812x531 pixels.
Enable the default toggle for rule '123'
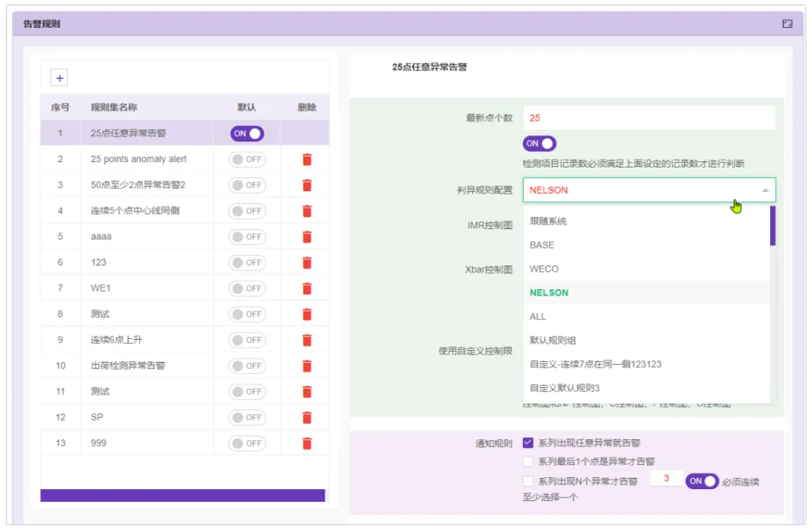(247, 262)
